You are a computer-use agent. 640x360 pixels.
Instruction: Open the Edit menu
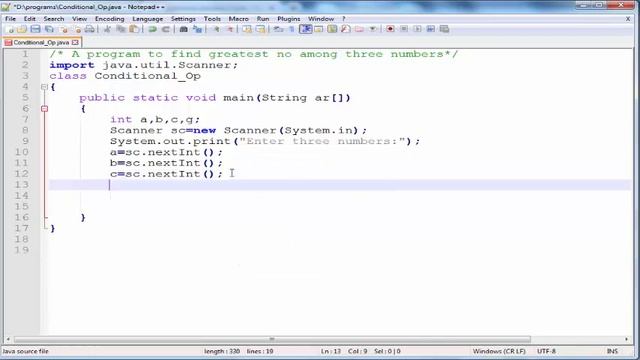click(29, 19)
